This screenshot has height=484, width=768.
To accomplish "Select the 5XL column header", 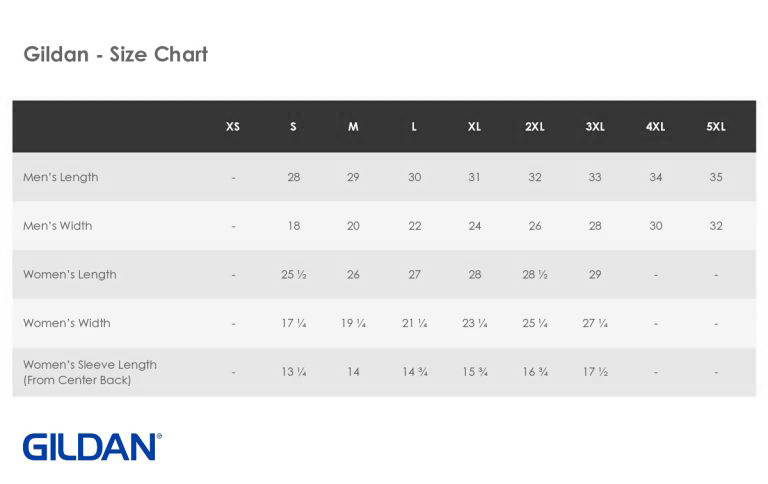I will (716, 127).
